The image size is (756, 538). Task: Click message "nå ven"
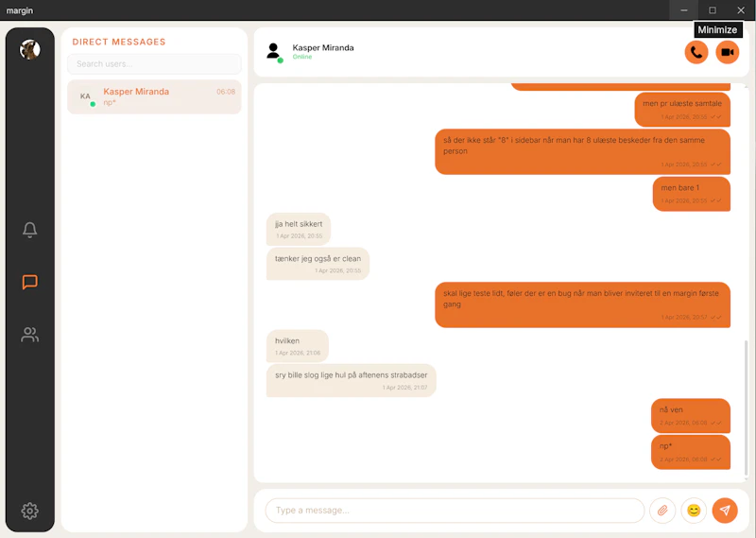pos(691,415)
